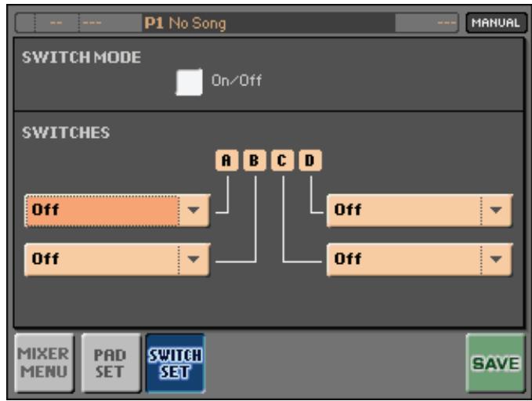
Task: Select the P1 No Song field
Action: click(x=268, y=23)
